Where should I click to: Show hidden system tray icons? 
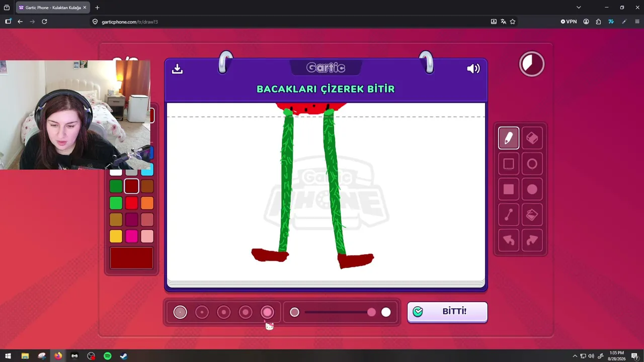click(575, 356)
